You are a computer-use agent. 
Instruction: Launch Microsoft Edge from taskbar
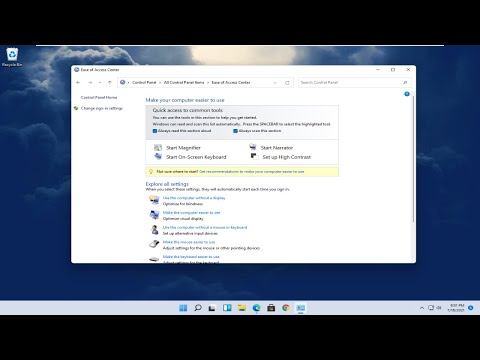pos(256,308)
